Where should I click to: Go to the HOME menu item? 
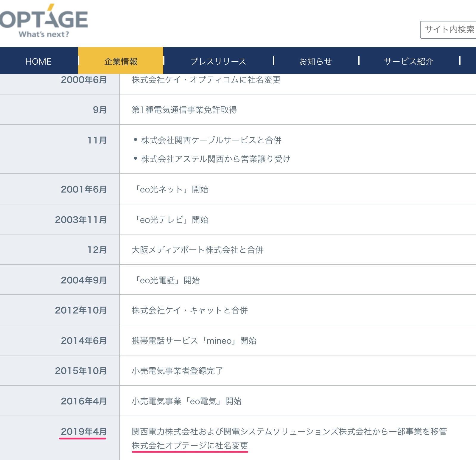(38, 61)
